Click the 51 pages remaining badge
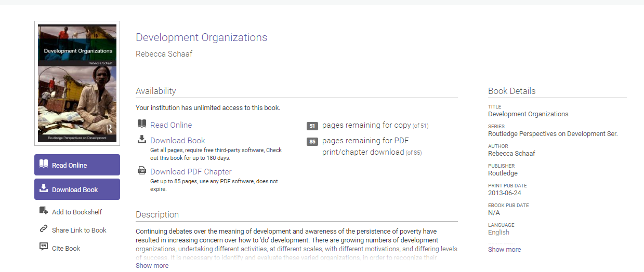Viewport: 644px width, 272px height. click(312, 126)
